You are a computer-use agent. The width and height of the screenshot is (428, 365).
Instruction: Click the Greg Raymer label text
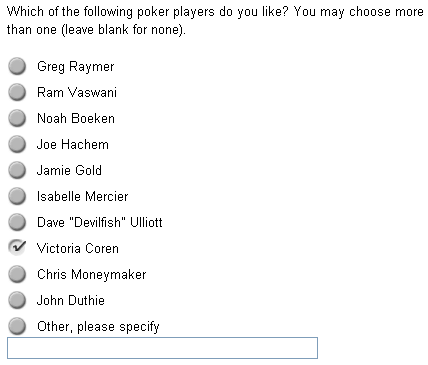76,67
